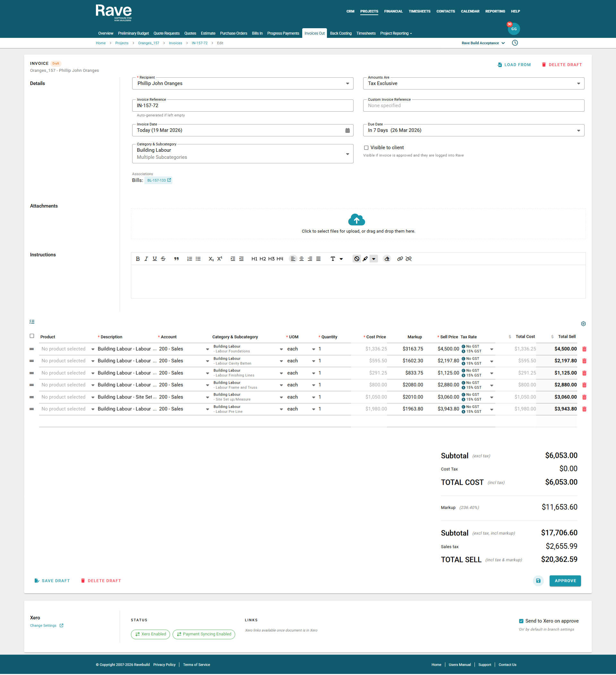The height and width of the screenshot is (675, 616).
Task: Expand the Due Date dropdown
Action: click(578, 131)
